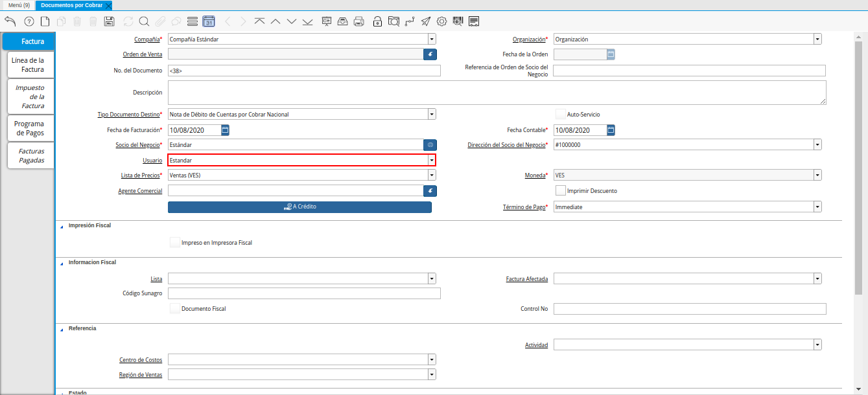Open help via question mark icon
Screen dimensions: 868x395
(x=29, y=21)
